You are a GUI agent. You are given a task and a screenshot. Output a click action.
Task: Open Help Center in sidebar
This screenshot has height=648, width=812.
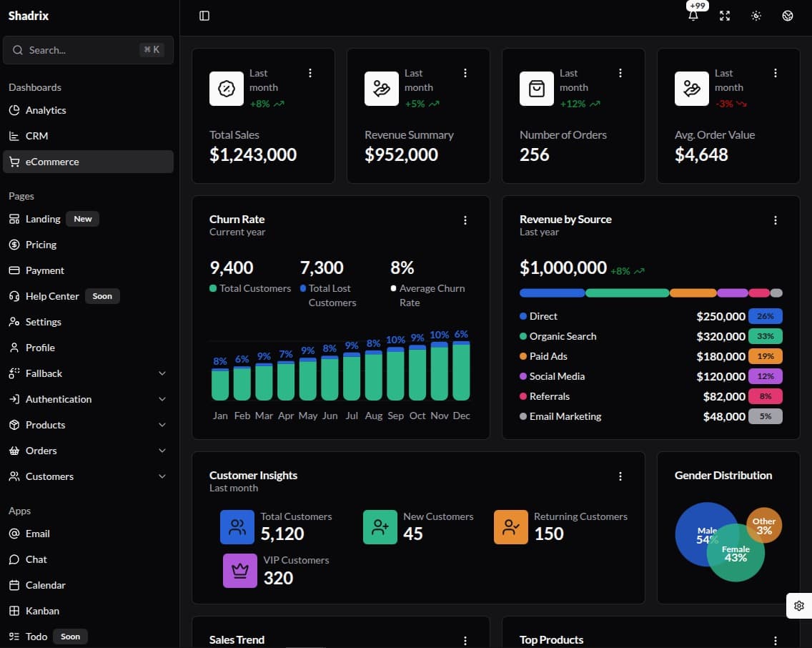coord(88,296)
